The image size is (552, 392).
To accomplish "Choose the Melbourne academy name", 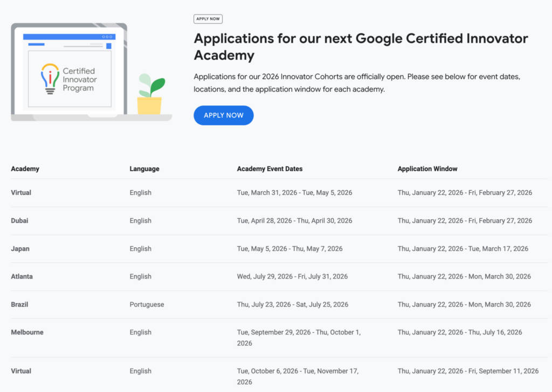I will click(x=27, y=332).
